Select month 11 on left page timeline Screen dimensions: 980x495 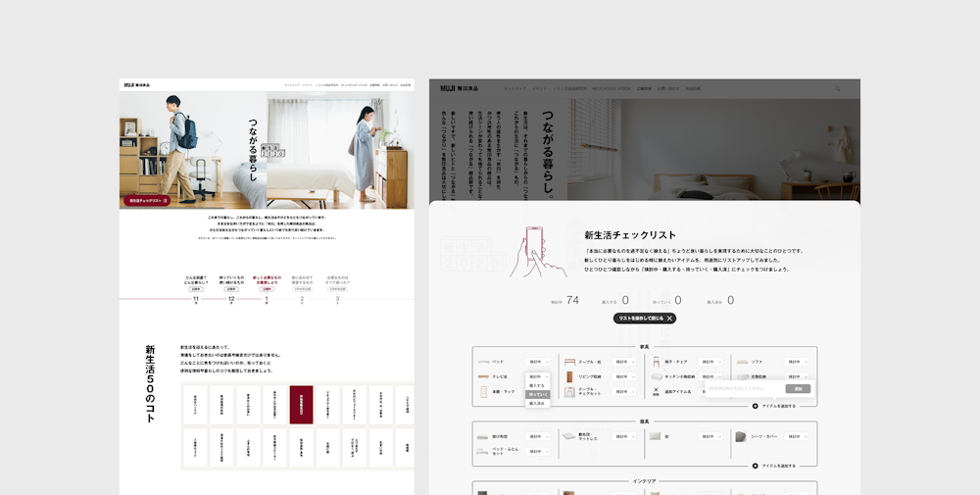point(196,299)
